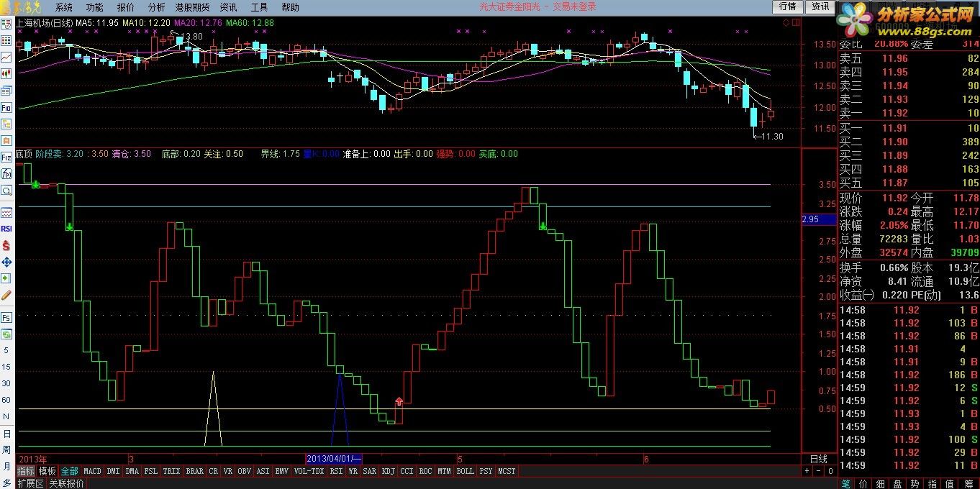Click the candlestick chart sidebar icon
Viewport: 980px width, 489px height.
6,74
